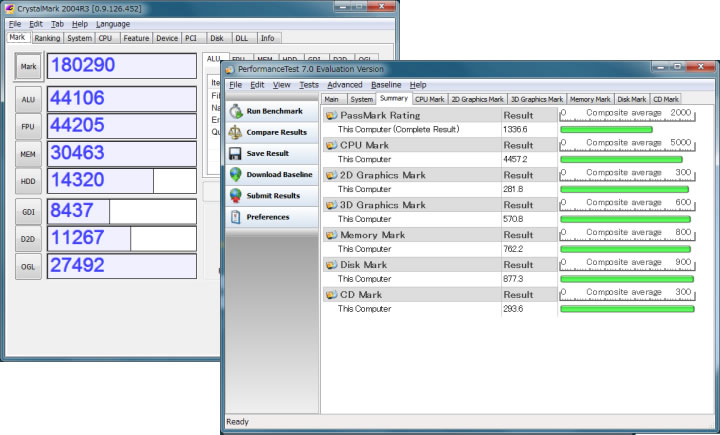The image size is (720, 435).
Task: Switch to the 3D Graphics Mark tab
Action: (537, 99)
